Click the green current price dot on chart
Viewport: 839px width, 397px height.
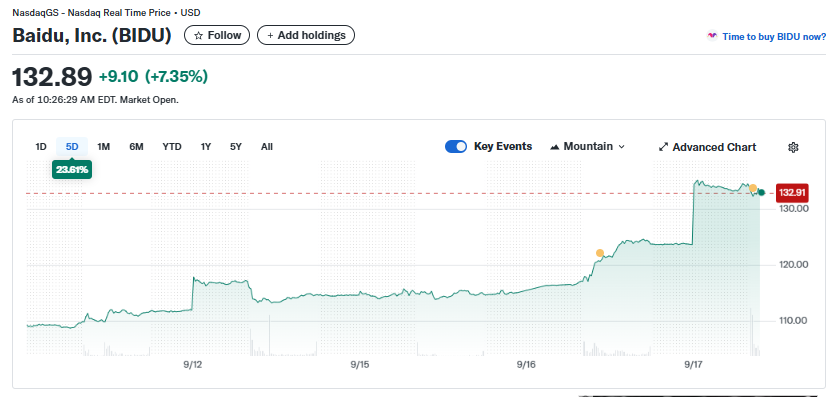pyautogui.click(x=761, y=193)
